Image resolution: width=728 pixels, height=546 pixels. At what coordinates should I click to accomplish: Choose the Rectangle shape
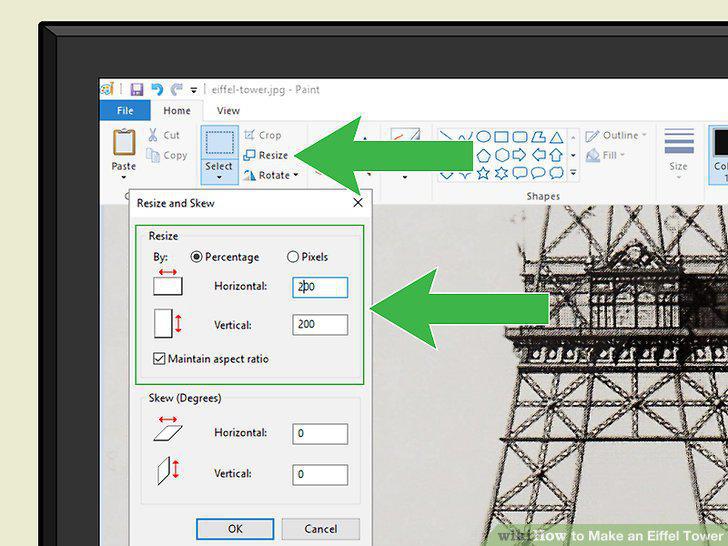point(501,136)
